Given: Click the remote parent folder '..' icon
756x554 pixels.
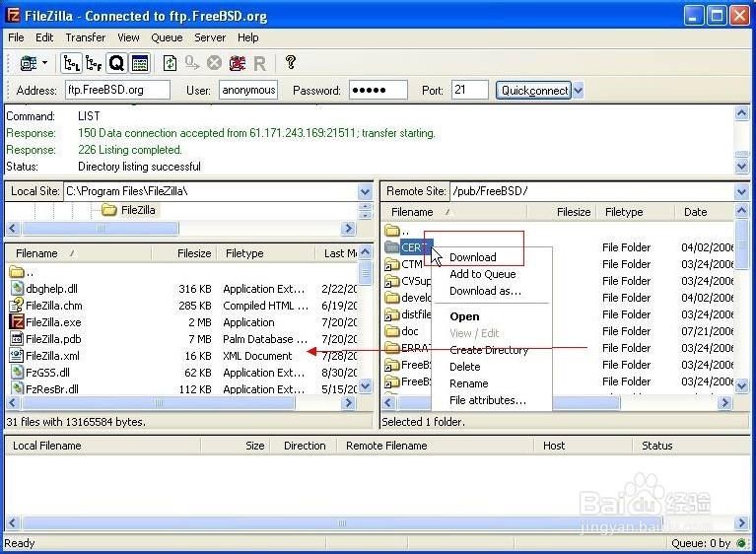Looking at the screenshot, I should click(392, 231).
